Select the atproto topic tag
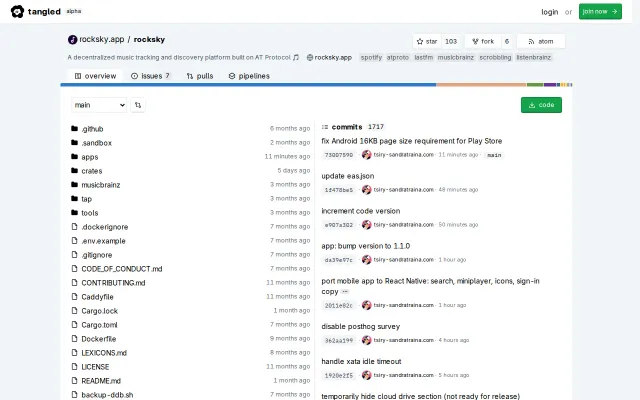The width and height of the screenshot is (640, 400). [x=398, y=58]
